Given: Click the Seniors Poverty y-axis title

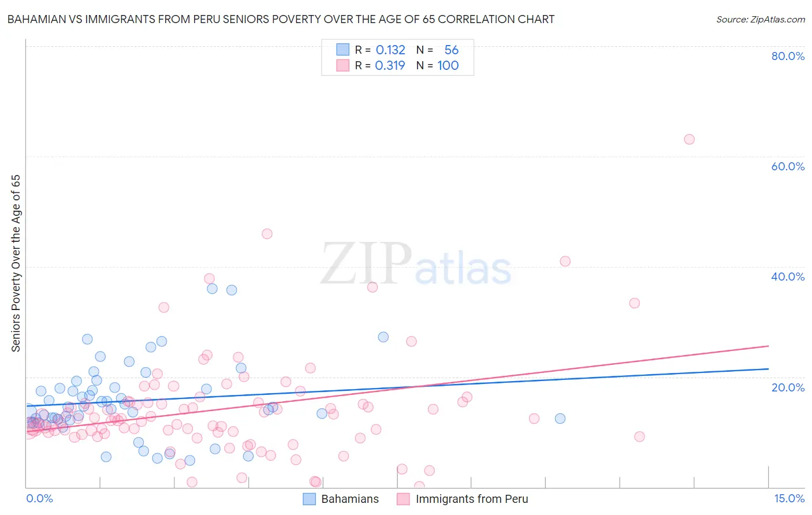Looking at the screenshot, I should pos(16,263).
